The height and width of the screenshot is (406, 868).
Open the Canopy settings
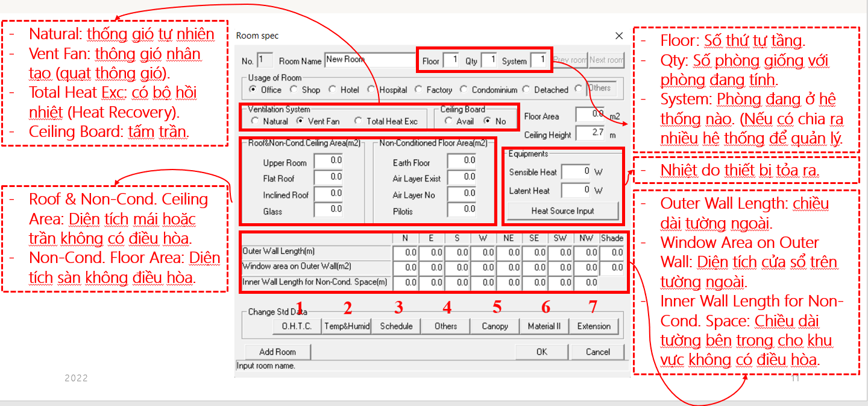(x=495, y=326)
